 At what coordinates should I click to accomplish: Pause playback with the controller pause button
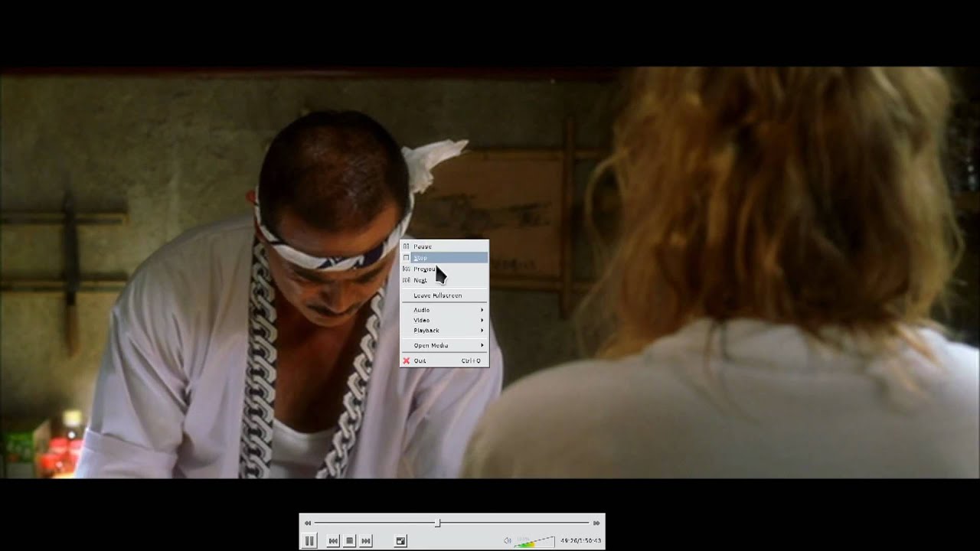tap(309, 541)
